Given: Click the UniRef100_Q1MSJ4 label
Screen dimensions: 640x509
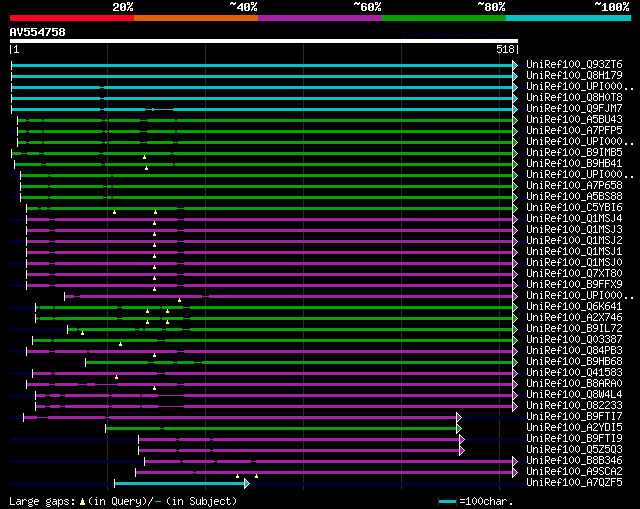Looking at the screenshot, I should pyautogui.click(x=574, y=219).
